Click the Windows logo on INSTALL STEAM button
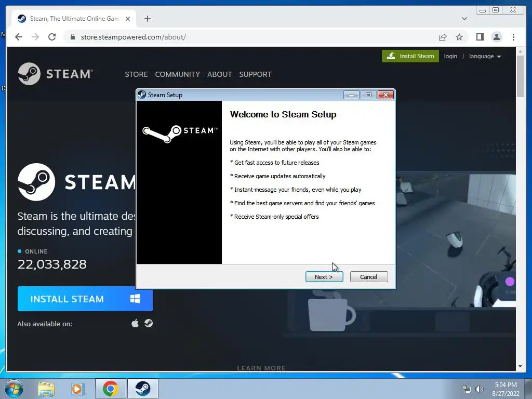532x399 pixels. click(x=135, y=299)
